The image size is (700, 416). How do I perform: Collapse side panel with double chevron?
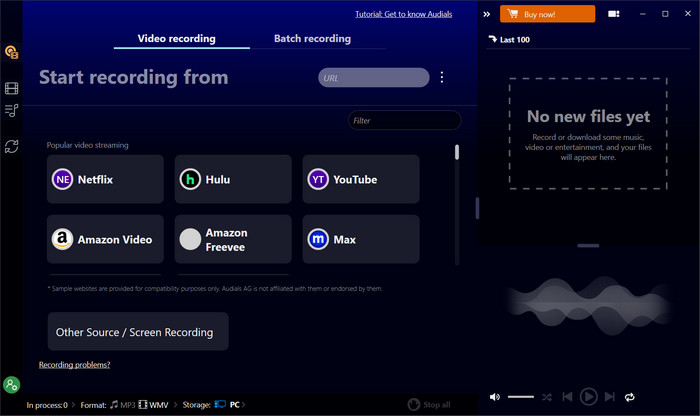pyautogui.click(x=487, y=14)
